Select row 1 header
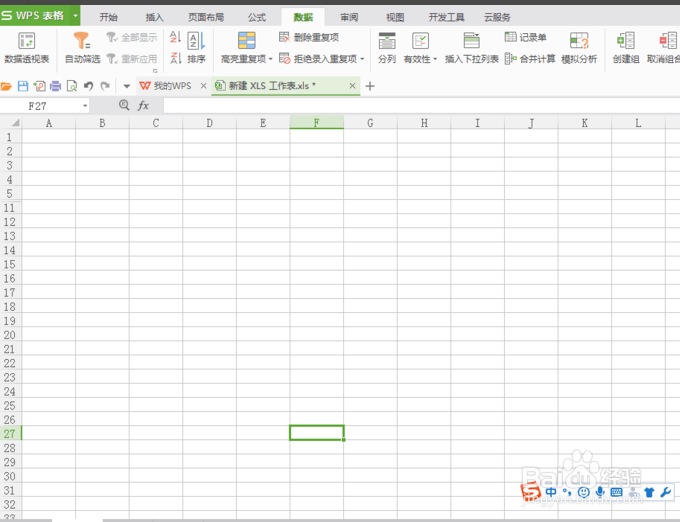The image size is (680, 522). click(x=10, y=137)
